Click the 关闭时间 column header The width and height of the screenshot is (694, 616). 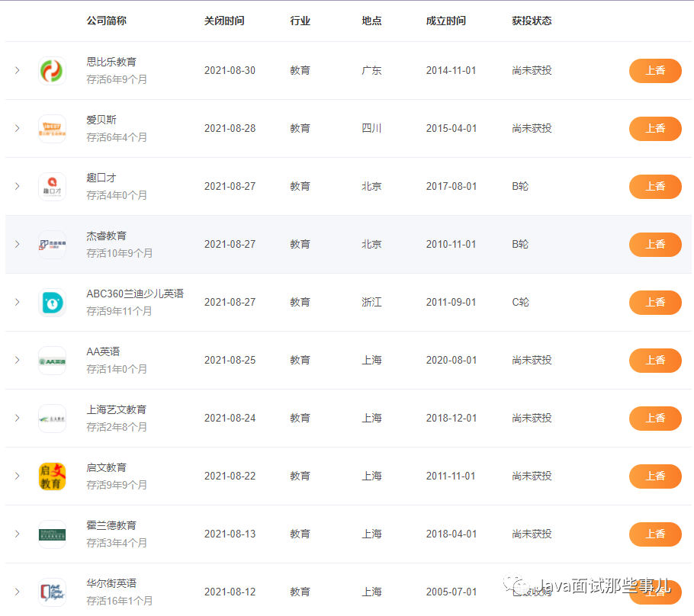(x=224, y=21)
